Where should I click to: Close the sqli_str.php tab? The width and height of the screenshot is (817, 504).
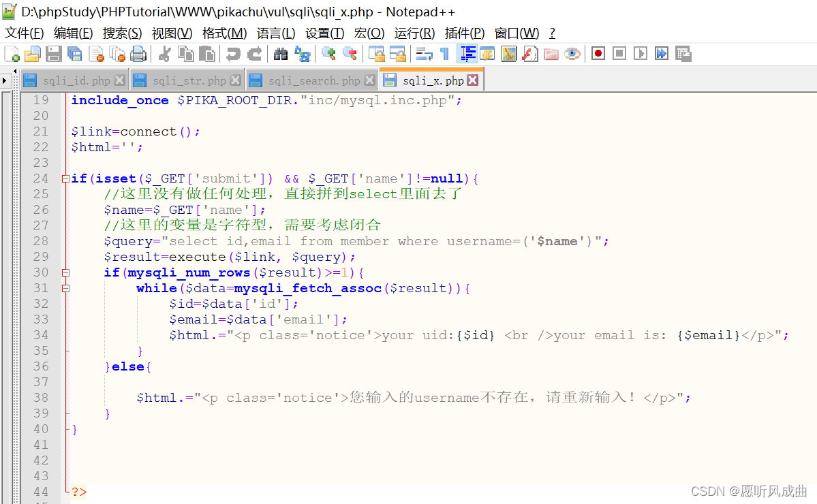[x=236, y=80]
